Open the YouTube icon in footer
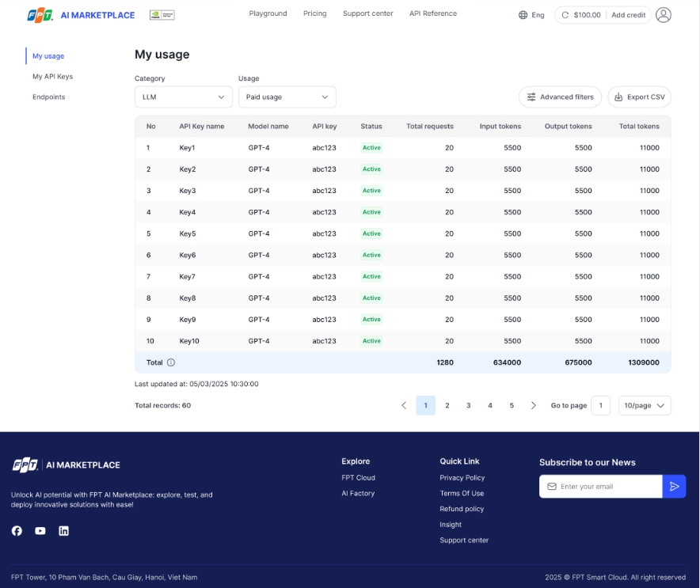This screenshot has width=700, height=588. [x=40, y=530]
